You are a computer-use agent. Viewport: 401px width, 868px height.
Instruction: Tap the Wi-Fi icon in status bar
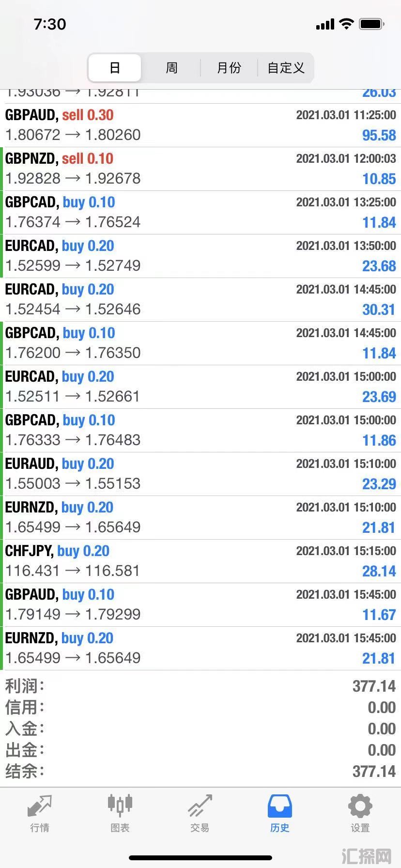pos(346,24)
